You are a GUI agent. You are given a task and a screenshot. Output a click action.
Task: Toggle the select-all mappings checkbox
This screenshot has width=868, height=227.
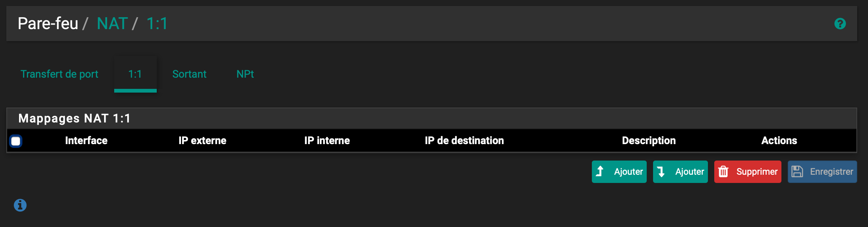point(16,141)
